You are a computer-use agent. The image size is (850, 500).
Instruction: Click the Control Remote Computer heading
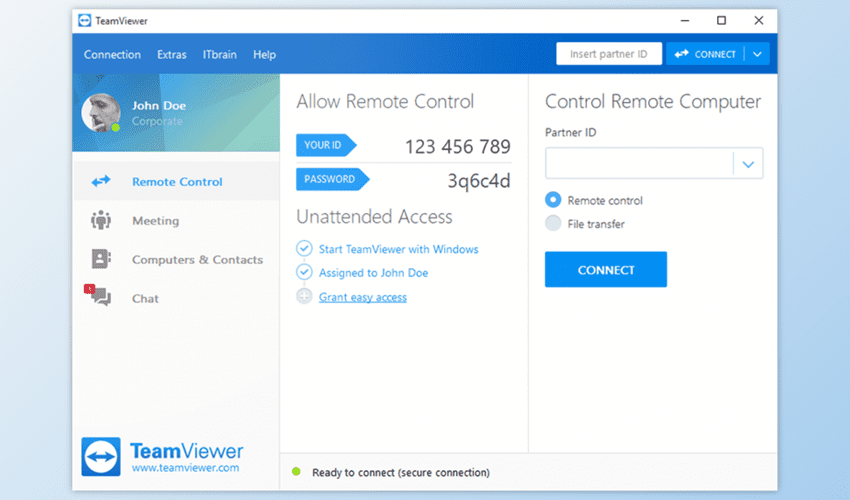coord(653,101)
